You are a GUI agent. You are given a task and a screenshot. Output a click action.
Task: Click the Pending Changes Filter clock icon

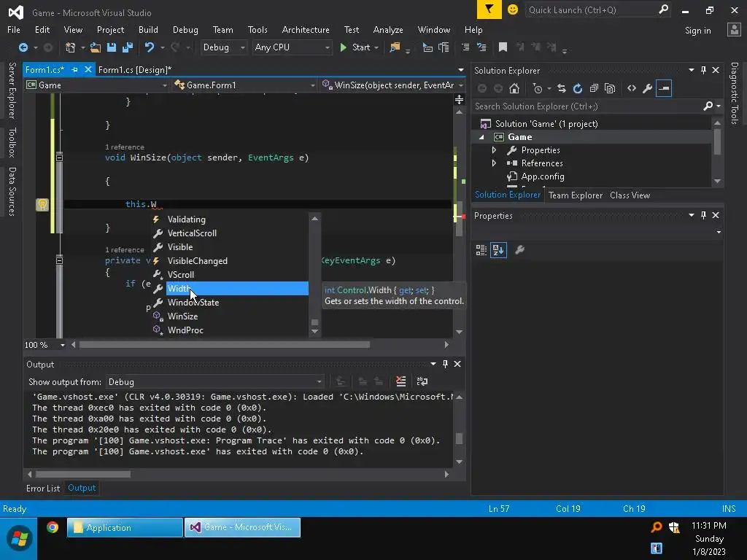(538, 88)
